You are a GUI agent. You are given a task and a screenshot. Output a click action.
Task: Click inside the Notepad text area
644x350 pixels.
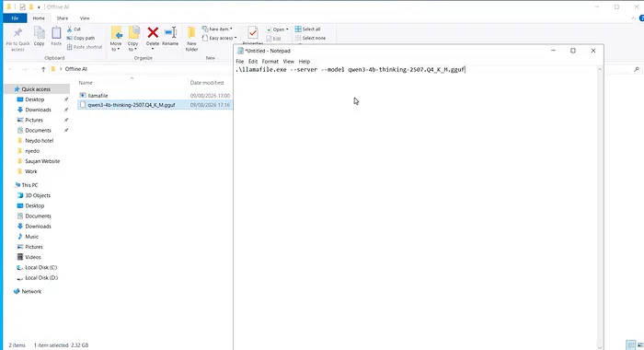[416, 207]
